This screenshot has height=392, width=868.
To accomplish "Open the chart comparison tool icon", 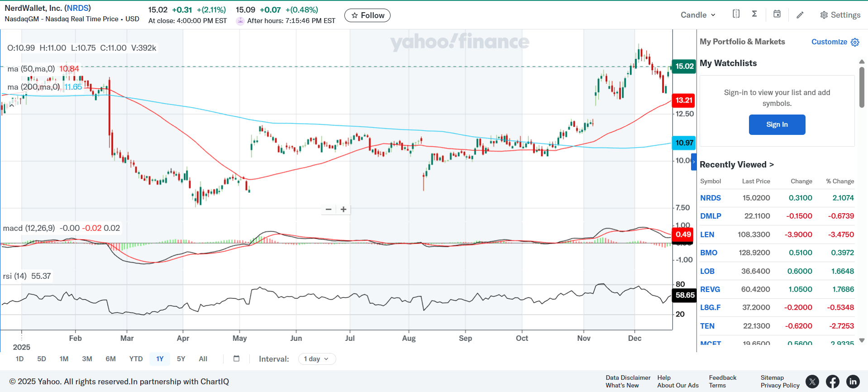I will coord(736,14).
